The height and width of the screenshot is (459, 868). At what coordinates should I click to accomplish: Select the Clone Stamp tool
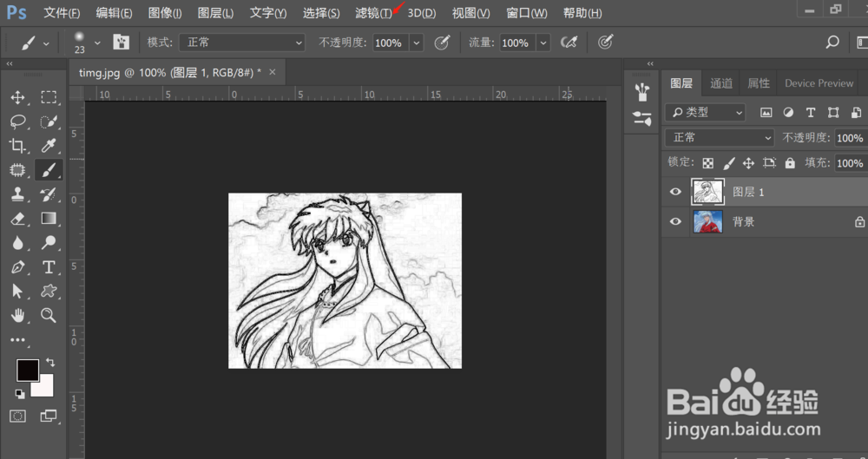[x=17, y=194]
